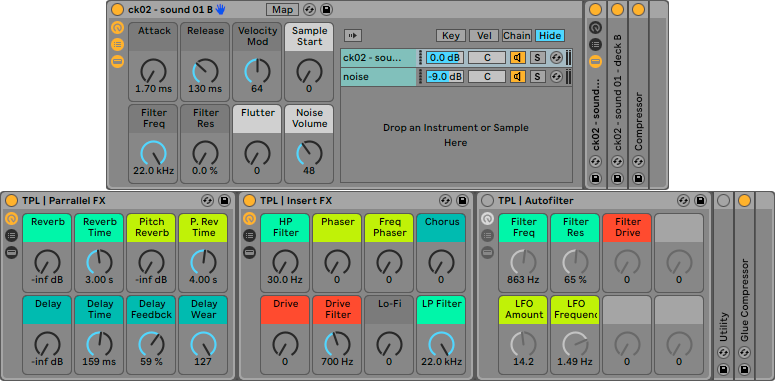The width and height of the screenshot is (775, 381).
Task: Click the save preset icon beside Map
Action: coord(326,9)
